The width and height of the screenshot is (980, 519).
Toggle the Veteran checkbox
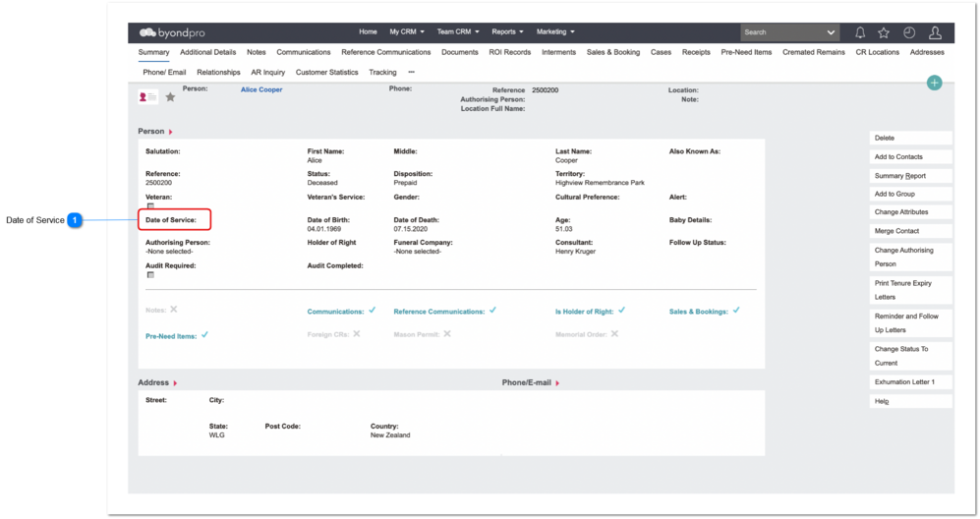point(150,205)
